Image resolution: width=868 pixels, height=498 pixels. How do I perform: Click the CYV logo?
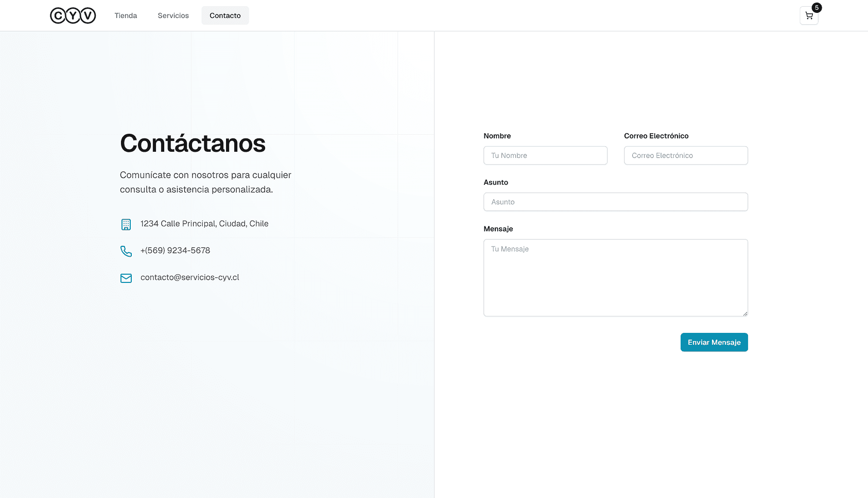pyautogui.click(x=73, y=15)
